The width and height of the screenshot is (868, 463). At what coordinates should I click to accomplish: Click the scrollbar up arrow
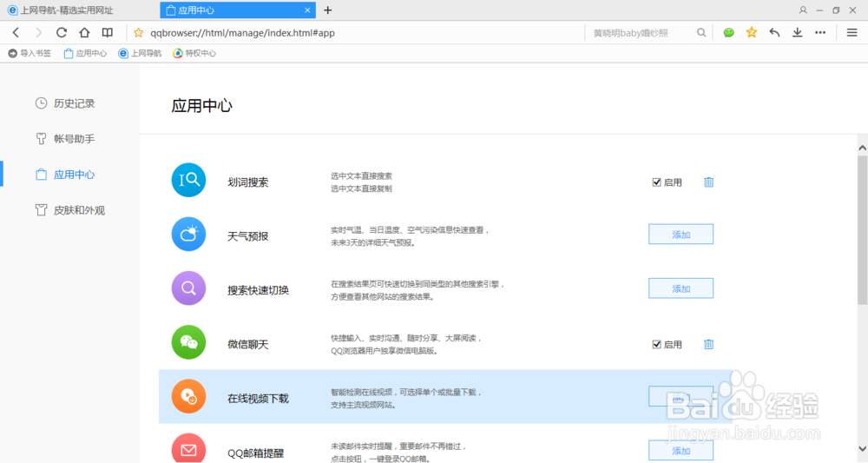coord(863,148)
